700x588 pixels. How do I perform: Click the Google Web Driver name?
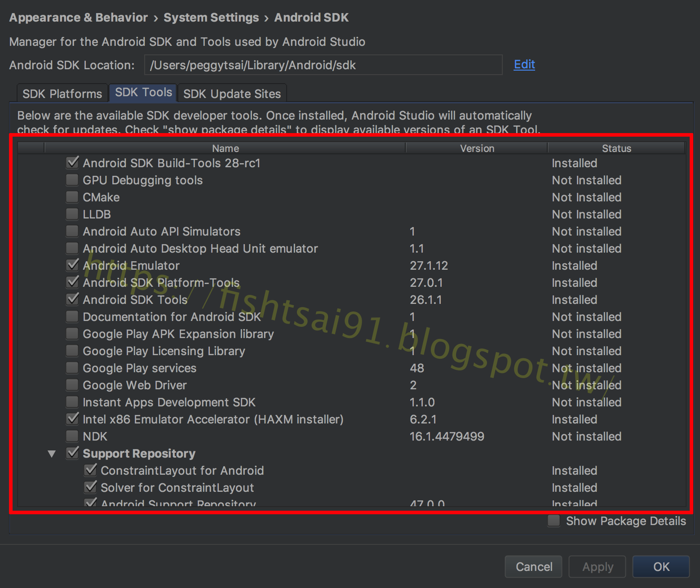click(x=135, y=385)
